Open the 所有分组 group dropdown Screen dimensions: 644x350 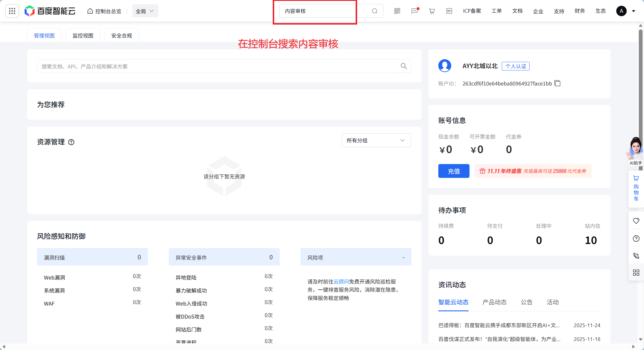click(376, 140)
